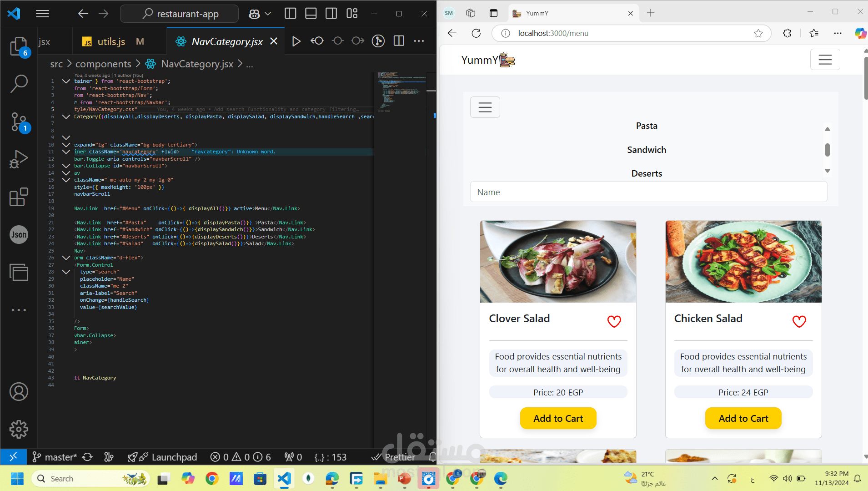The image size is (868, 491).
Task: Collapse code fold at line 15
Action: coord(66,180)
